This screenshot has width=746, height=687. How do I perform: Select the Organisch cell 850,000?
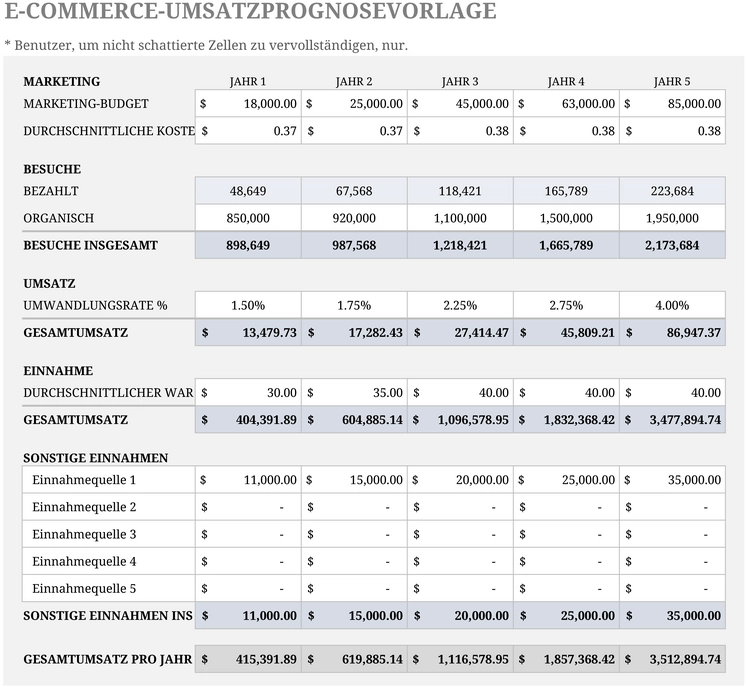pos(248,218)
